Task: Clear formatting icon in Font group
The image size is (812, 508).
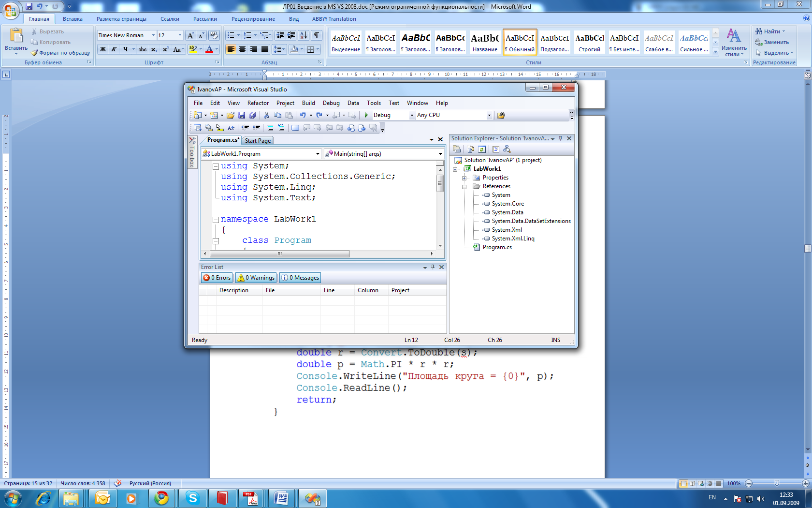Action: (x=215, y=35)
